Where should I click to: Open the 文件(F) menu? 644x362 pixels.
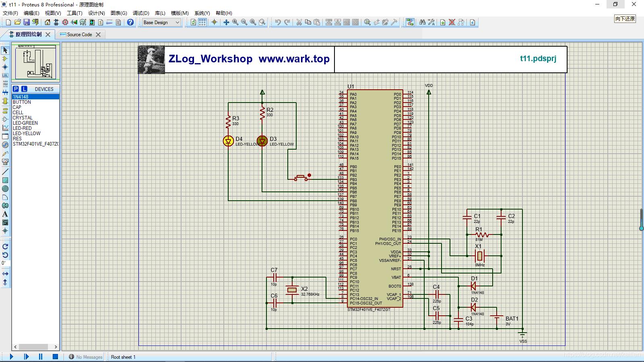click(10, 13)
